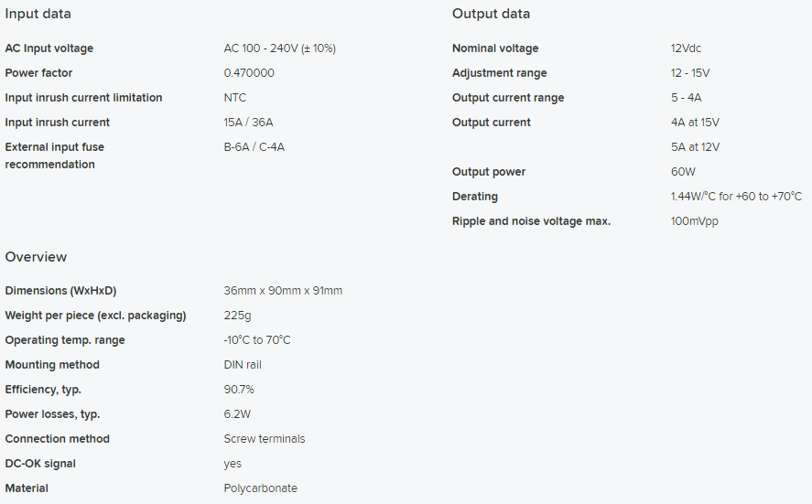
Task: Select the Material Polycarbonate value
Action: point(261,488)
